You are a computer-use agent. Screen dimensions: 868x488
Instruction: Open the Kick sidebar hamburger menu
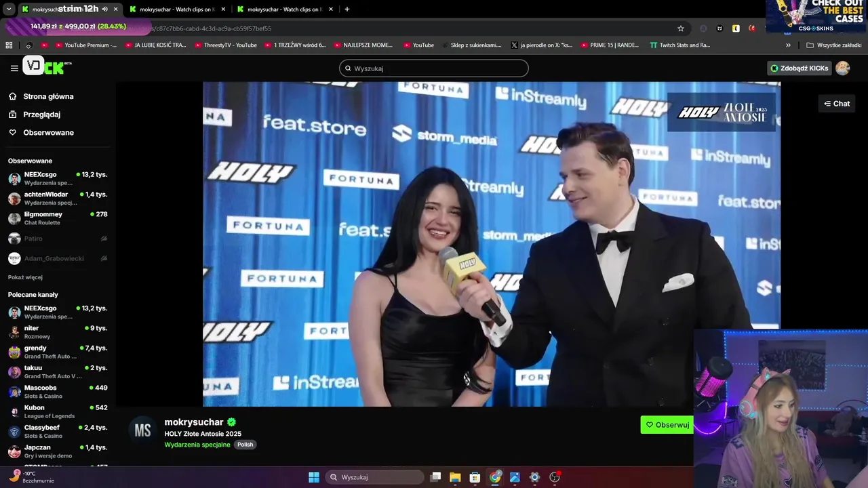pyautogui.click(x=14, y=68)
